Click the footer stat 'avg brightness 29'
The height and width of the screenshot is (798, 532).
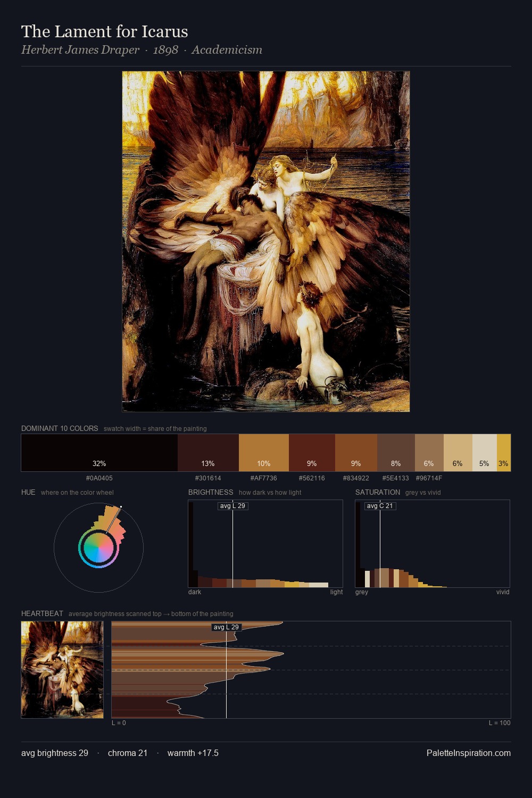(55, 753)
